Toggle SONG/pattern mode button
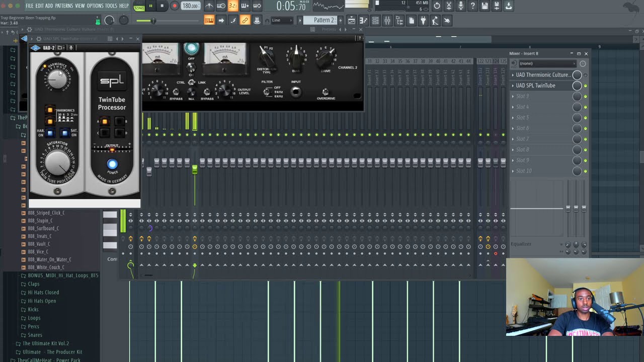The height and width of the screenshot is (362, 644). 139,7
